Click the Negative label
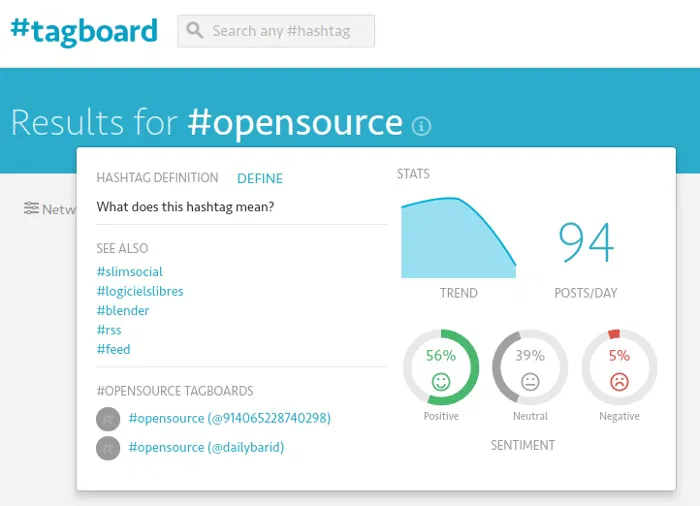The height and width of the screenshot is (506, 700). (619, 416)
